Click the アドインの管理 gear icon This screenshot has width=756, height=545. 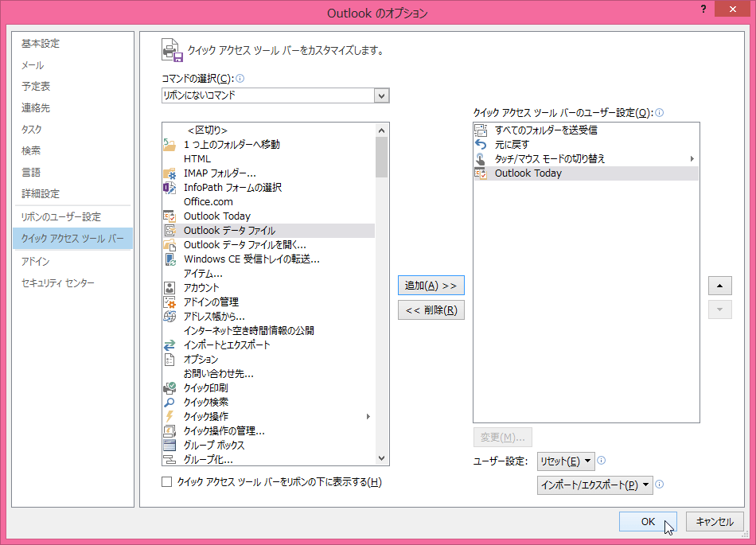point(170,302)
